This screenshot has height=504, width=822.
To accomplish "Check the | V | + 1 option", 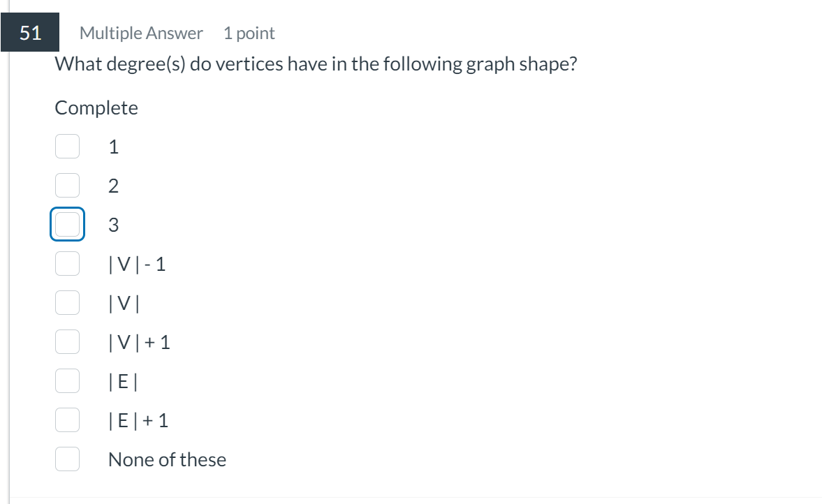I will point(67,341).
